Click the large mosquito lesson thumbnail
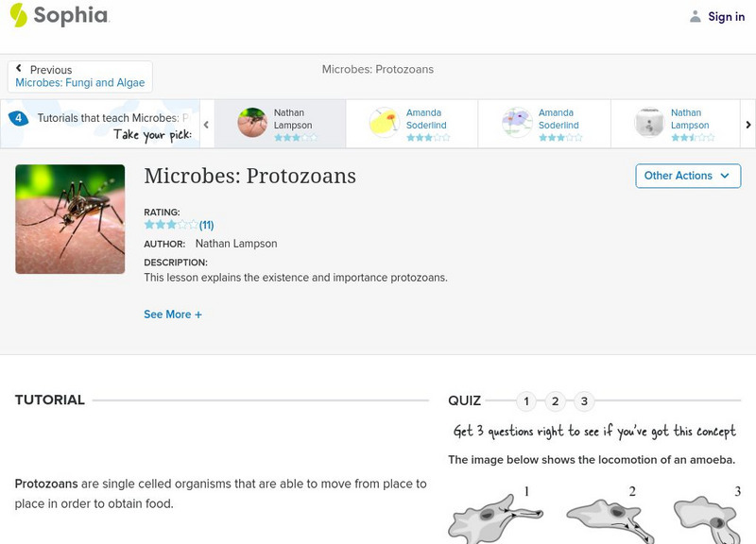 pos(71,219)
